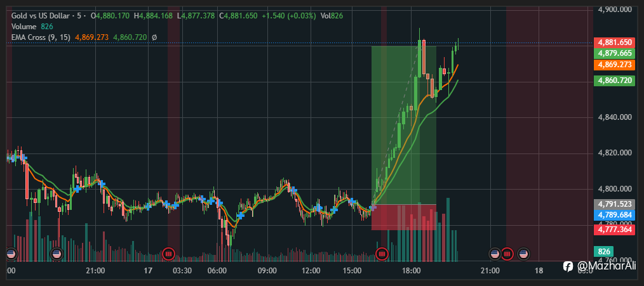Open the red event icon beneath the long position
The width and height of the screenshot is (644, 286).
pos(382,254)
